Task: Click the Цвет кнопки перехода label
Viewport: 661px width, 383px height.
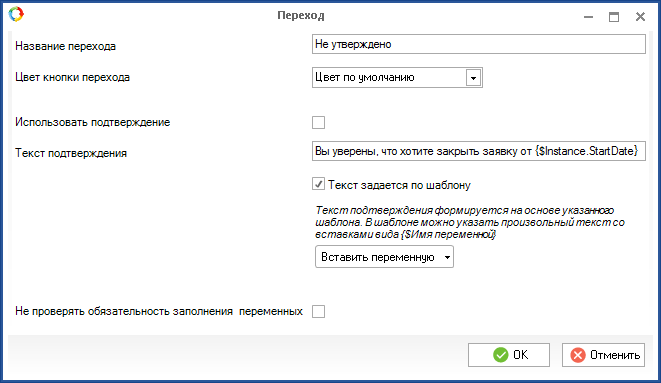Action: [x=73, y=78]
